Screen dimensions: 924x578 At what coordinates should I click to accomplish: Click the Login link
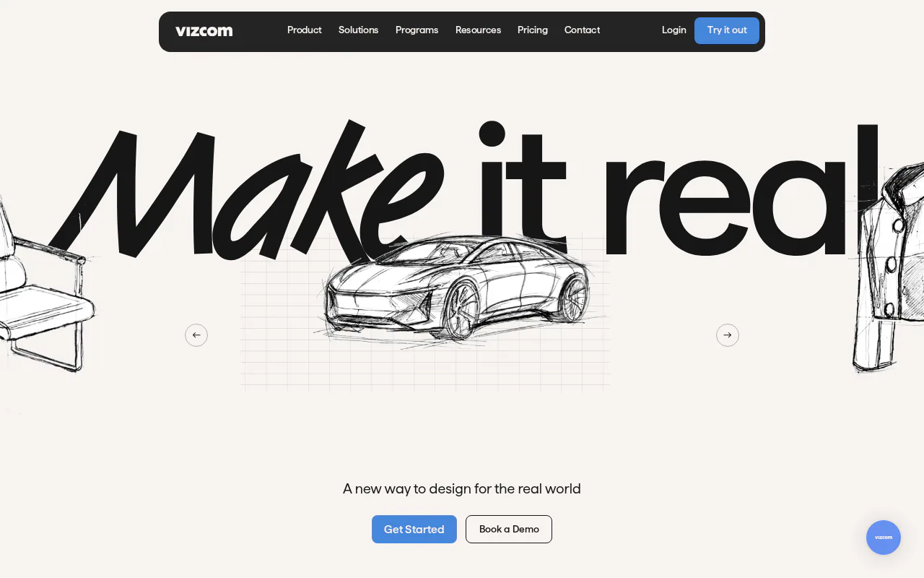674,30
